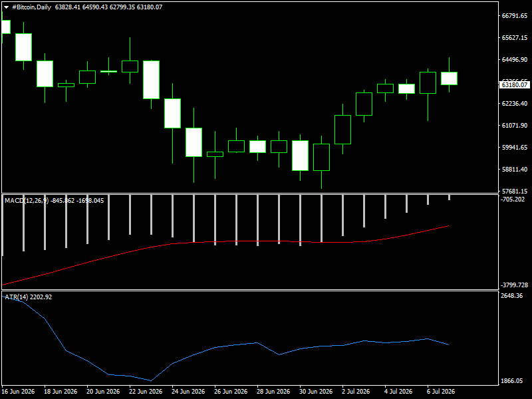The height and width of the screenshot is (399, 532).
Task: Click the current price tag 63180.07
Action: (515, 85)
